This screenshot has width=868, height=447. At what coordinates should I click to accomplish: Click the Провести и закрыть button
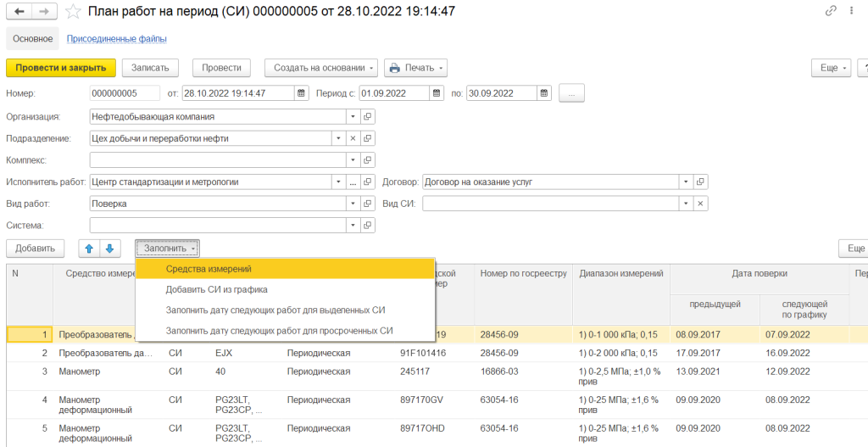coord(60,68)
